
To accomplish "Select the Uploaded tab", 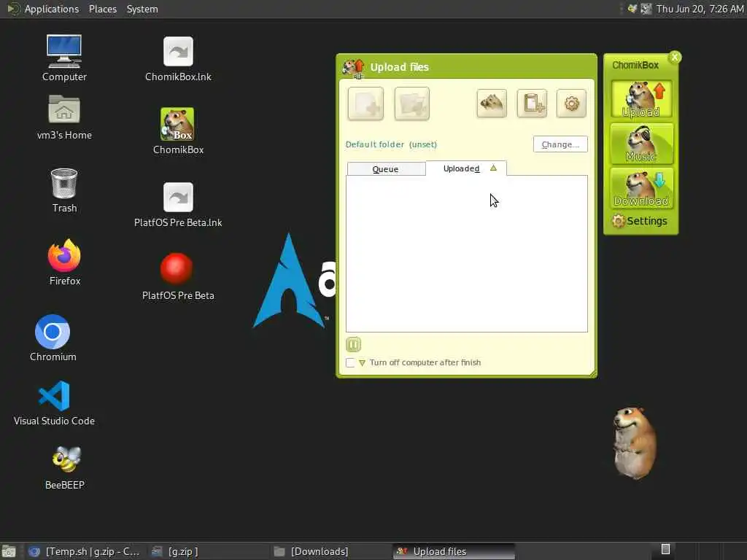I will (x=466, y=168).
